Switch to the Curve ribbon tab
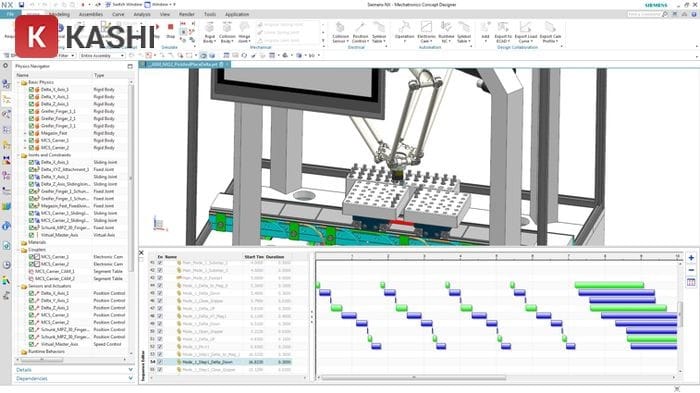Screen dimensions: 700x393 click(x=118, y=14)
